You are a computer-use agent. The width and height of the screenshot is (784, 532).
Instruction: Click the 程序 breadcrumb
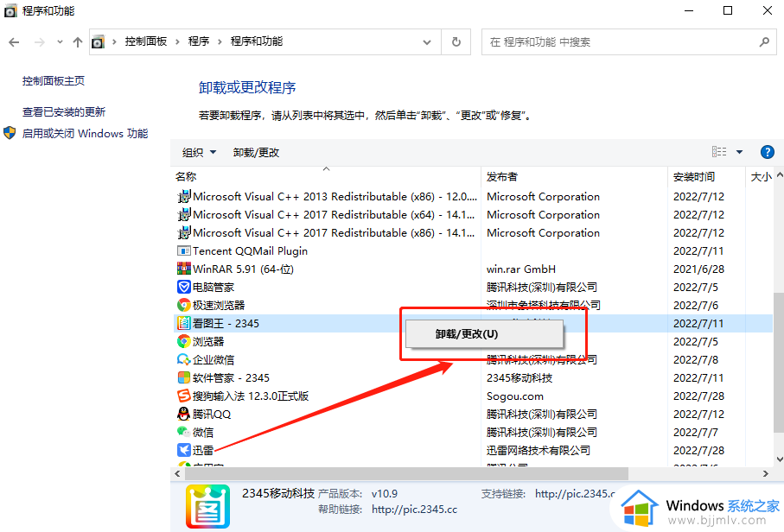click(199, 41)
